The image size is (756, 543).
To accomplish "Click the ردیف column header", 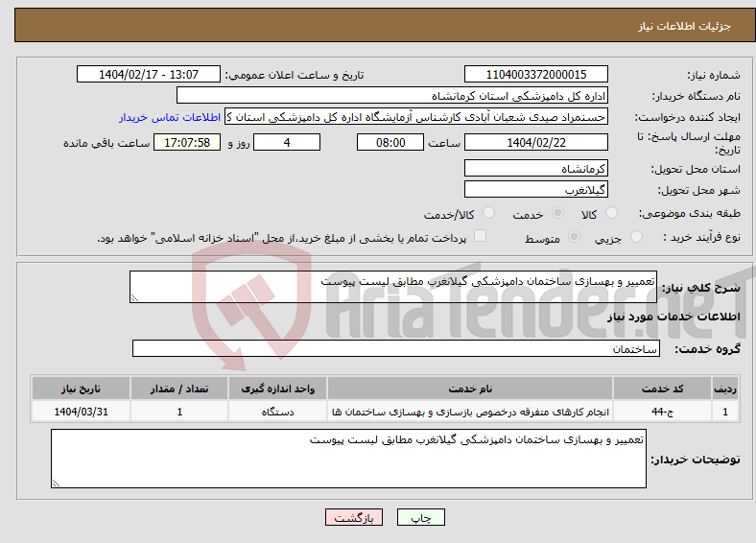I will pos(725,389).
